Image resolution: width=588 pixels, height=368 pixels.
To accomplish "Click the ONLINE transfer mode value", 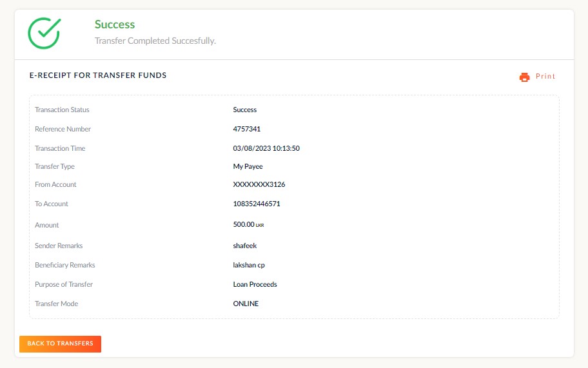I will click(x=246, y=304).
